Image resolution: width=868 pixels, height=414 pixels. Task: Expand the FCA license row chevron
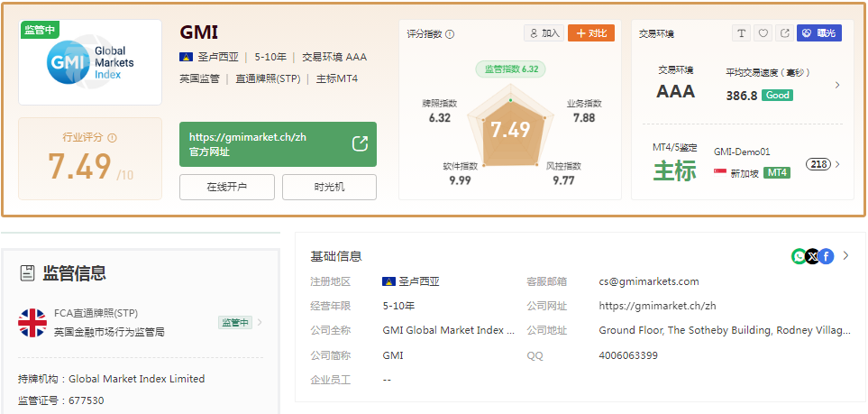click(260, 323)
